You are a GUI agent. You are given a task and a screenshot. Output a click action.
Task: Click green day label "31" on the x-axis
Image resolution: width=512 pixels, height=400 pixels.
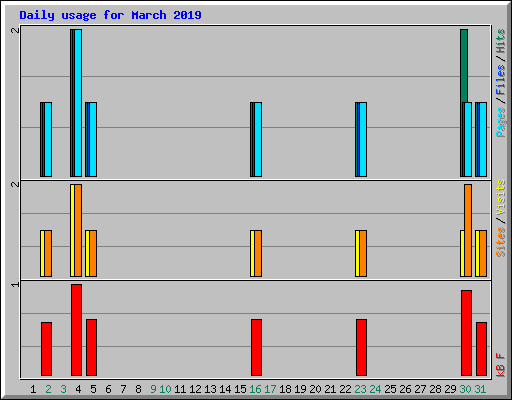coord(480,389)
